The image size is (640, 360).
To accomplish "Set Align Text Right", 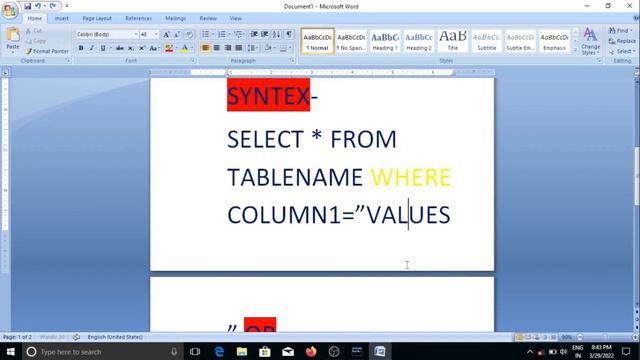I will pos(228,48).
